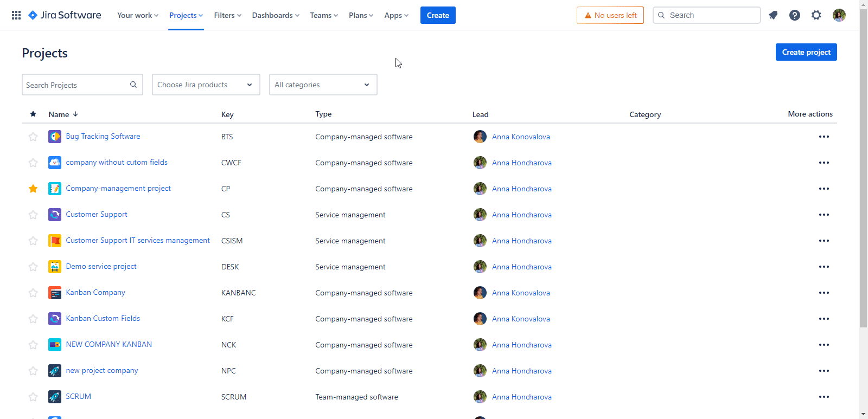This screenshot has width=868, height=419.
Task: Open the Dashboards menu
Action: [x=276, y=15]
